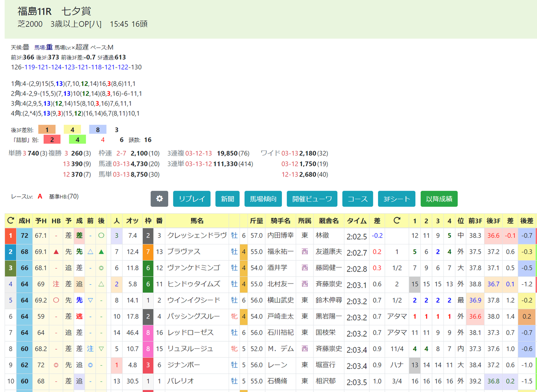Click jockey name 北村友一
This screenshot has width=537, height=392.
point(281,284)
